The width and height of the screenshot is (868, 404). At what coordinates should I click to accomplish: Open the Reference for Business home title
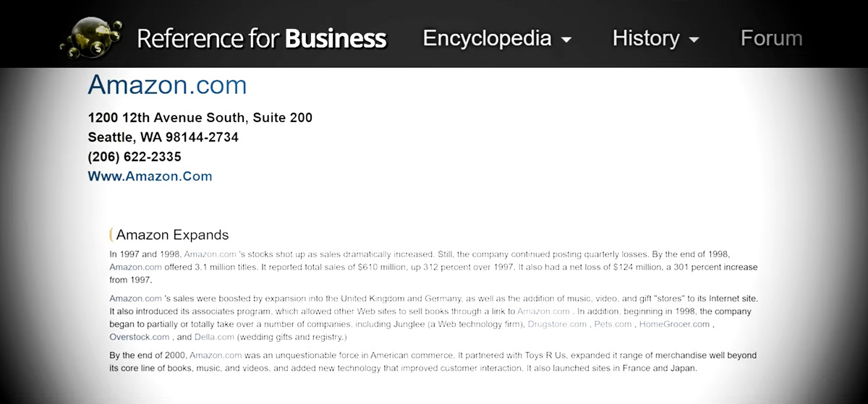[x=261, y=38]
